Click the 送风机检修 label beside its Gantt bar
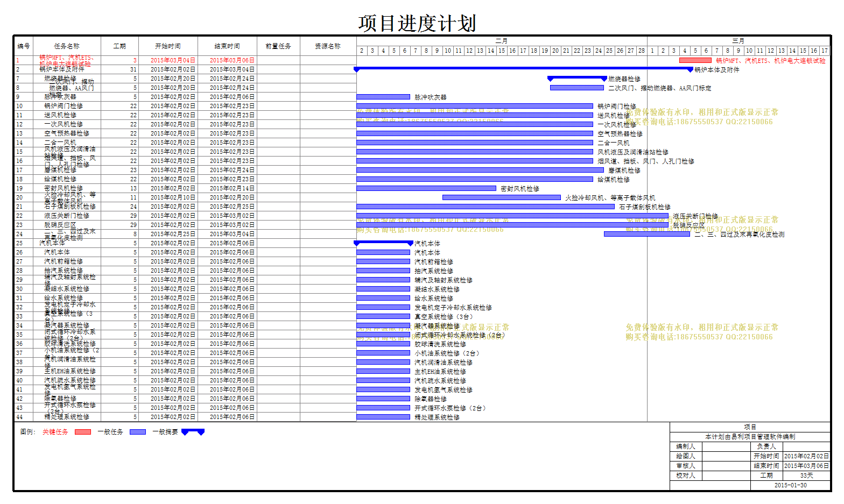The width and height of the screenshot is (844, 504). [x=614, y=116]
